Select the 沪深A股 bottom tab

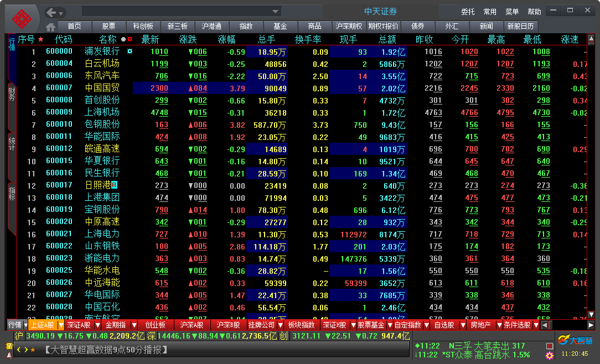[x=192, y=325]
